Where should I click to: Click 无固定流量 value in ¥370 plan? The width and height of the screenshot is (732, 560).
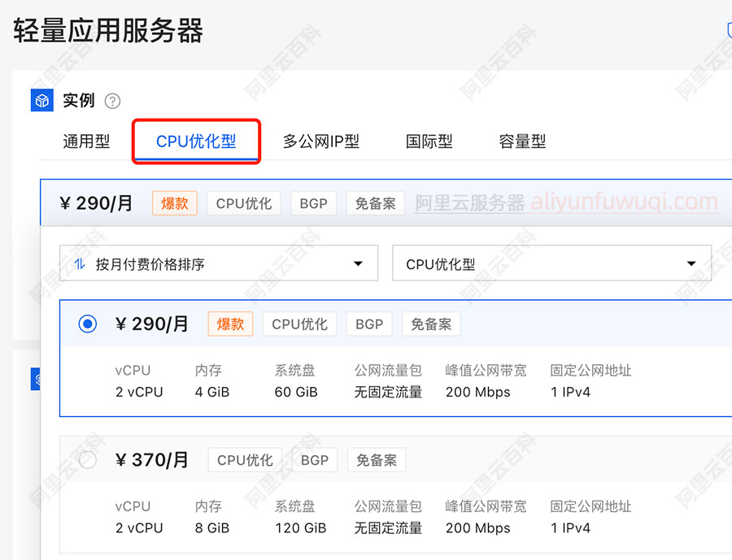pos(388,528)
